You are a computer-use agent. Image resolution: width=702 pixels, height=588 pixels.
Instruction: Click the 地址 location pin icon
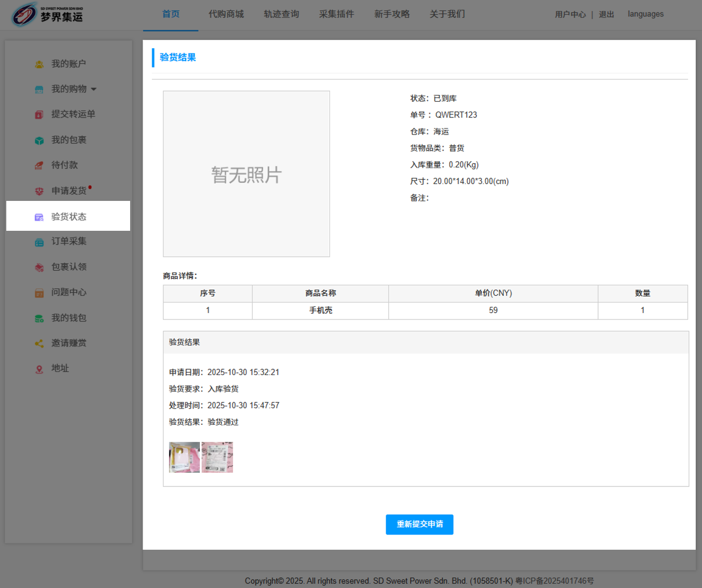[39, 369]
